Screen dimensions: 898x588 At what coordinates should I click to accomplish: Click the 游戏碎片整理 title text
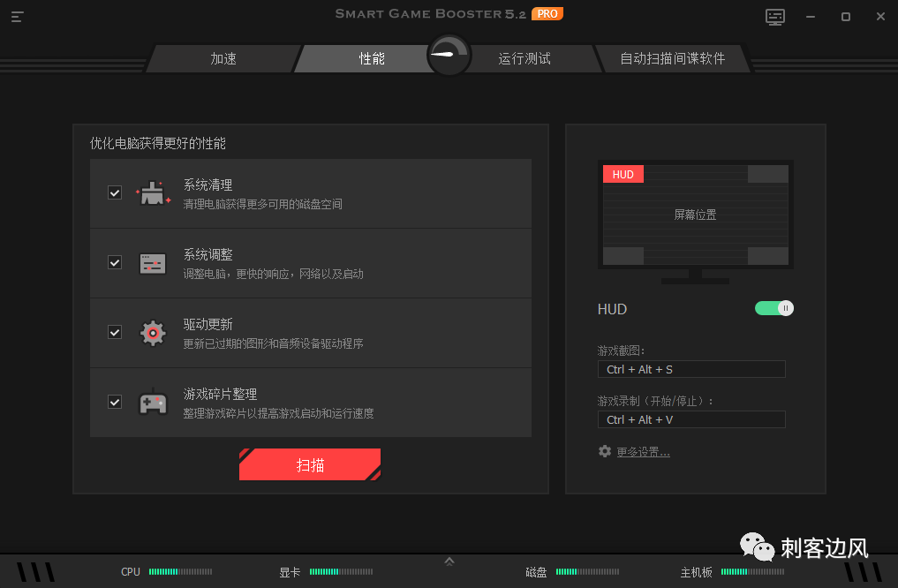click(x=220, y=394)
